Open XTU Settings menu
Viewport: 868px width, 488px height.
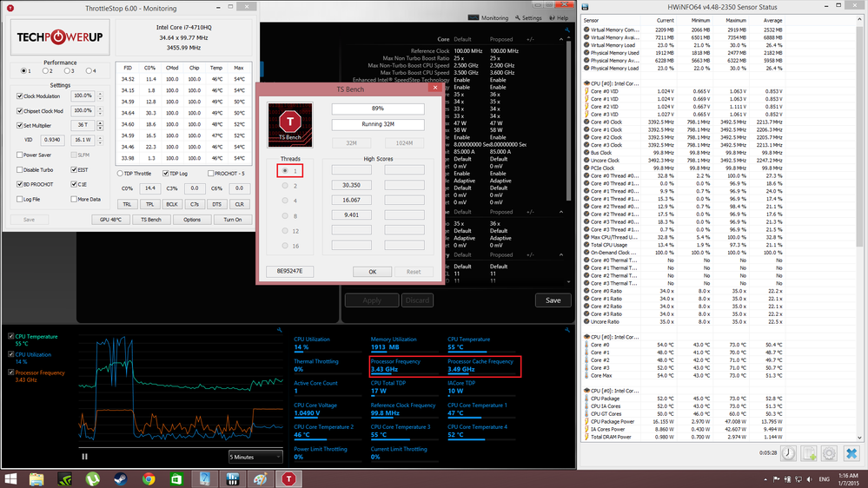528,17
